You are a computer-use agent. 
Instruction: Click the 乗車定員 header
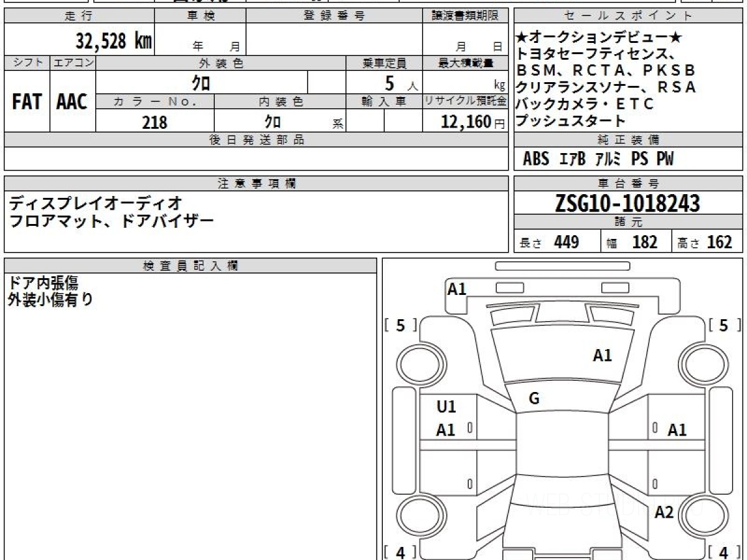(384, 63)
